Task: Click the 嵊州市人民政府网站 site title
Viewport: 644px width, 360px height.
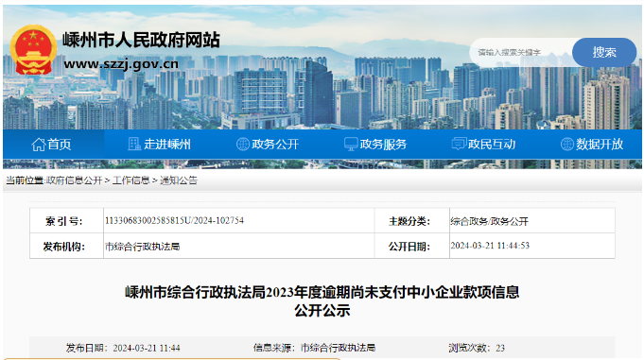Action: 141,41
